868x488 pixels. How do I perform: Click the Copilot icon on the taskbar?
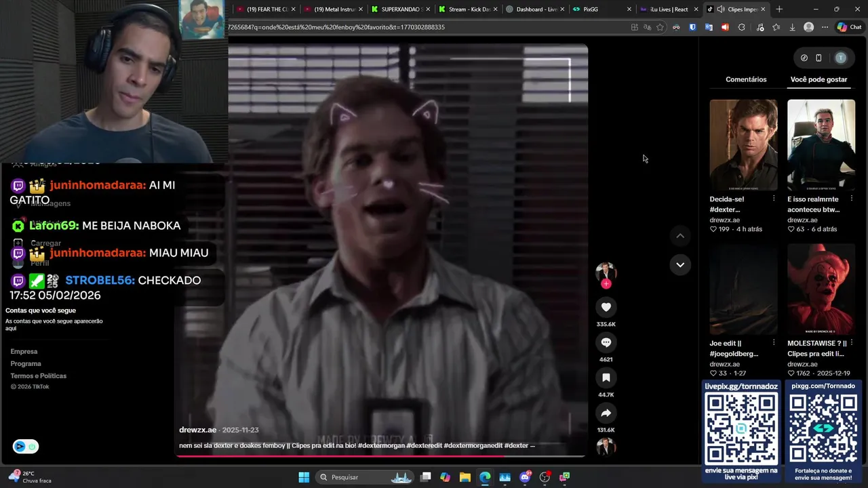pos(445,477)
